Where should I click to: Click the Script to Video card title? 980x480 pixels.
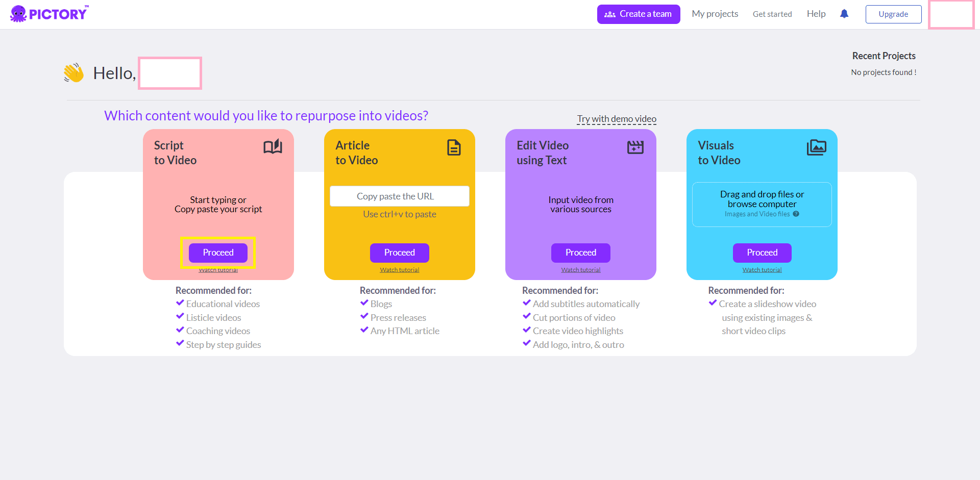pos(175,153)
